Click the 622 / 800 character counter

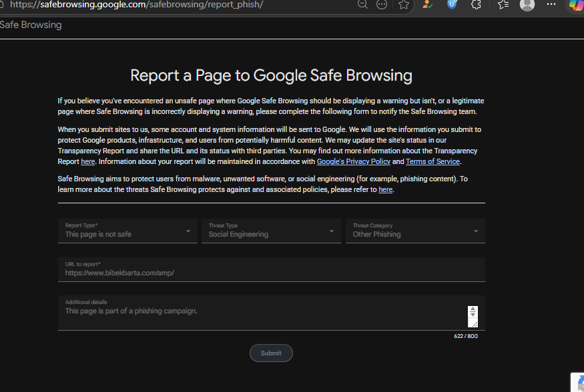point(466,336)
